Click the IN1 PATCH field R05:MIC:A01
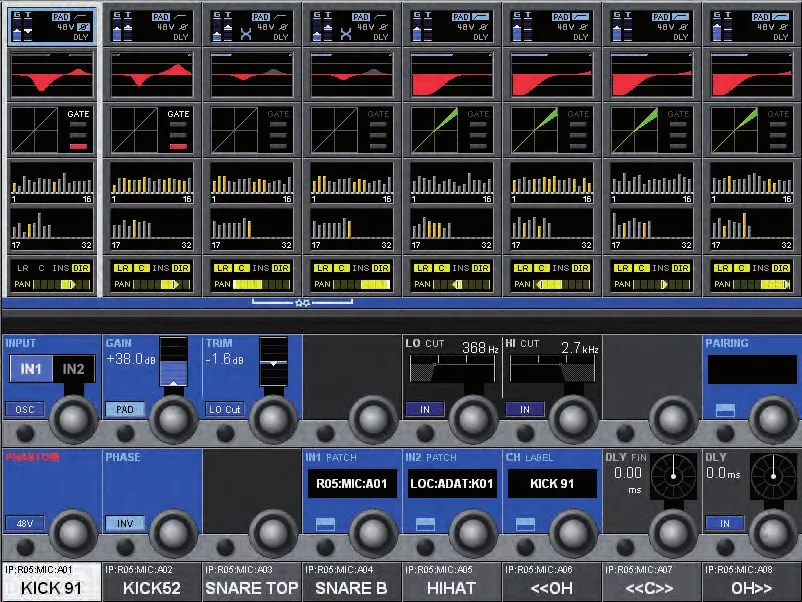Image resolution: width=802 pixels, height=602 pixels. [352, 483]
